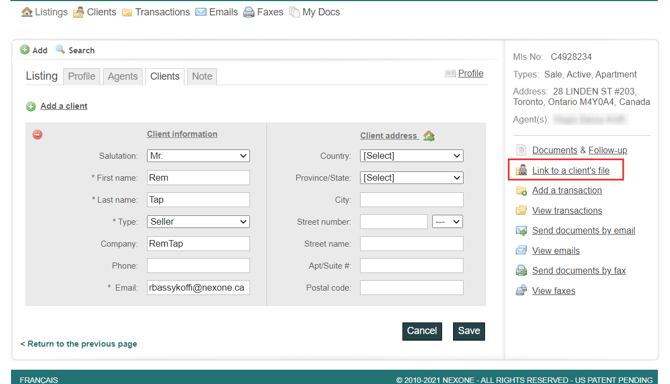Click the Street name input field
The width and height of the screenshot is (670, 384).
point(411,243)
